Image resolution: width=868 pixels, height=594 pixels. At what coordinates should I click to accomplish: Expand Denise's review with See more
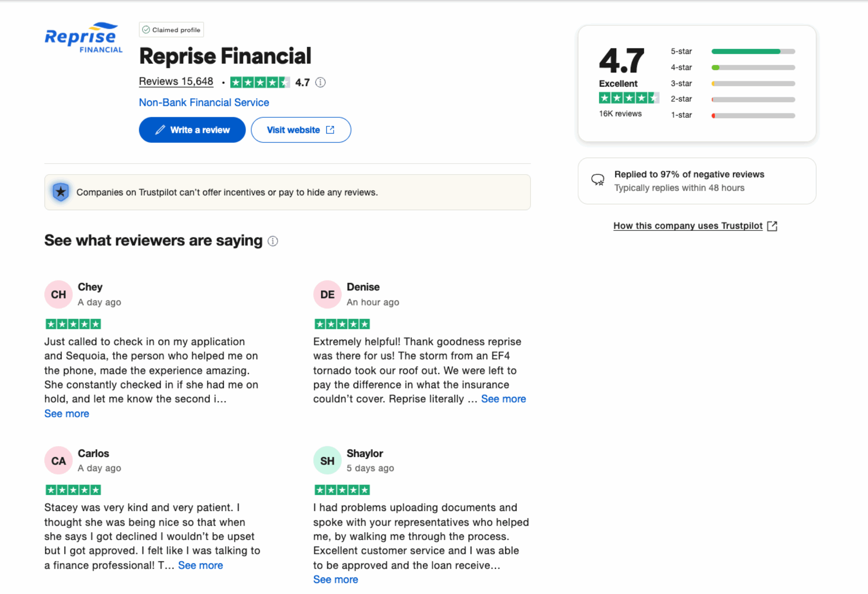tap(504, 398)
